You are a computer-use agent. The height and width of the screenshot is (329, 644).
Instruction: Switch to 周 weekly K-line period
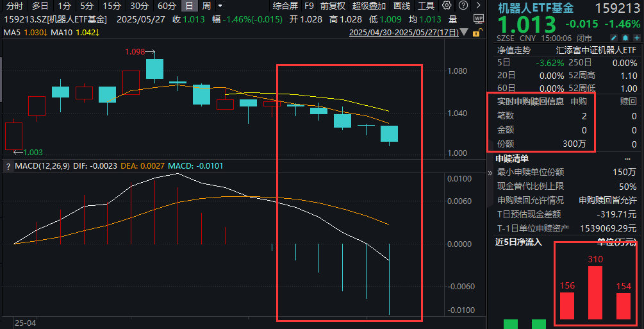(x=206, y=6)
